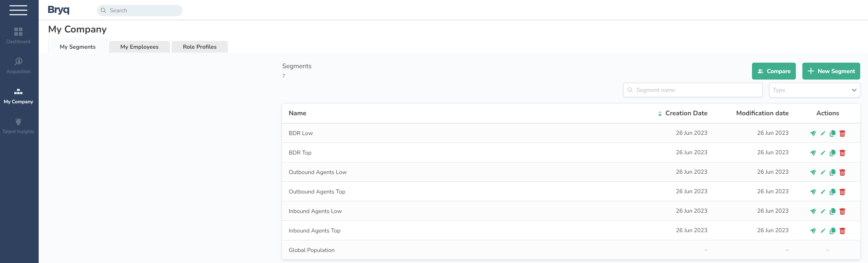Image resolution: width=868 pixels, height=263 pixels.
Task: Click the Bryq logo
Action: (58, 10)
